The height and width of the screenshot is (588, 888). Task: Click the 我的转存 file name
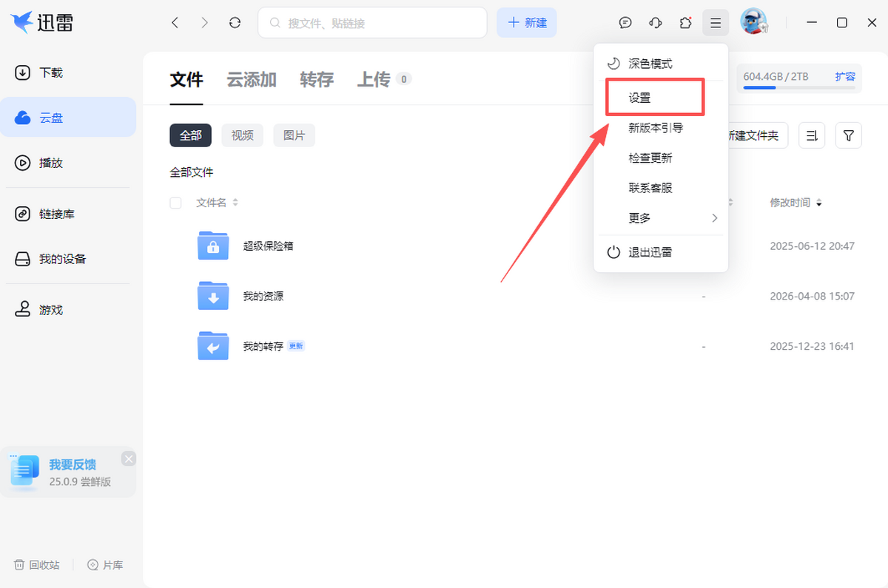point(263,345)
